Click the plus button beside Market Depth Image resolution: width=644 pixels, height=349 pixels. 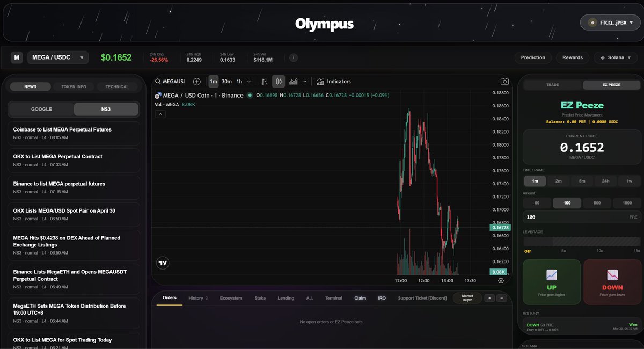pyautogui.click(x=489, y=298)
